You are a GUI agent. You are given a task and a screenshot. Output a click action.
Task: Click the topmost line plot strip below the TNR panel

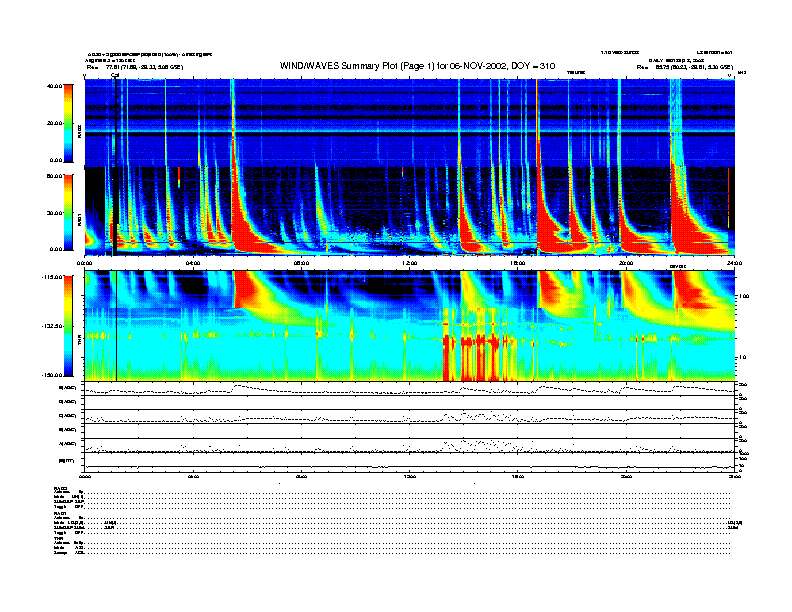pos(409,389)
